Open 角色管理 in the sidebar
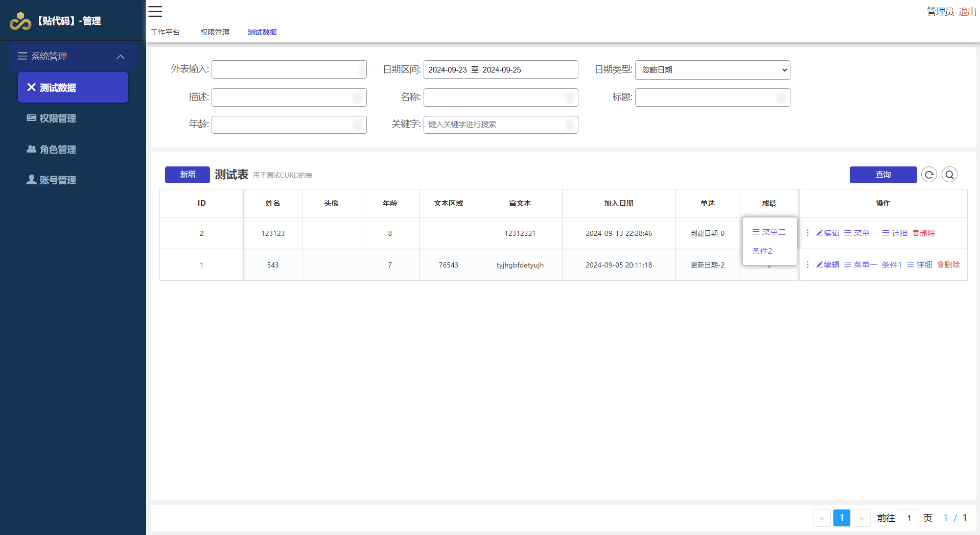 58,150
